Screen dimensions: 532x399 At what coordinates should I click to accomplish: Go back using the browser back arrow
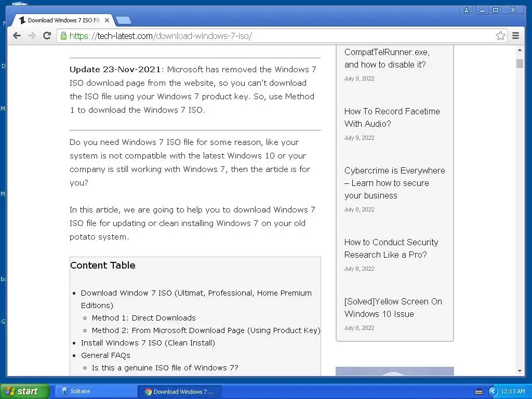[17, 36]
